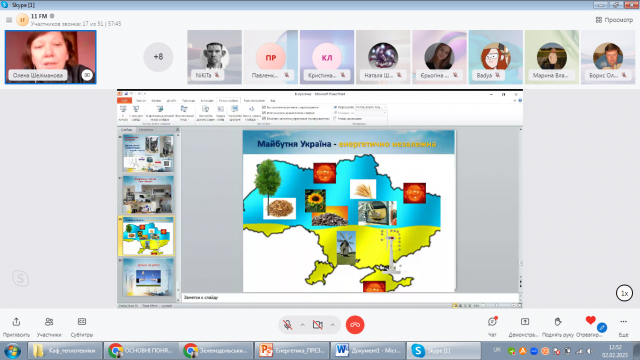Click the 1x zoom button
The width and height of the screenshot is (640, 360).
[624, 293]
